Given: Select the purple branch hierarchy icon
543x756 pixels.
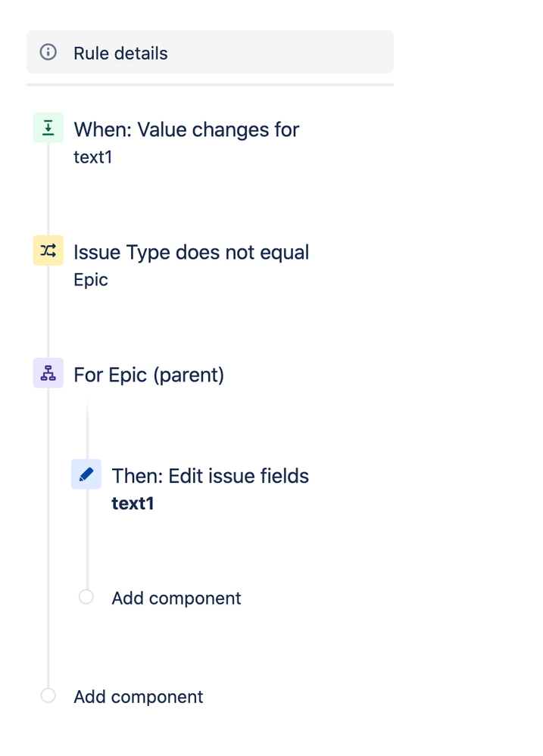Looking at the screenshot, I should (48, 373).
